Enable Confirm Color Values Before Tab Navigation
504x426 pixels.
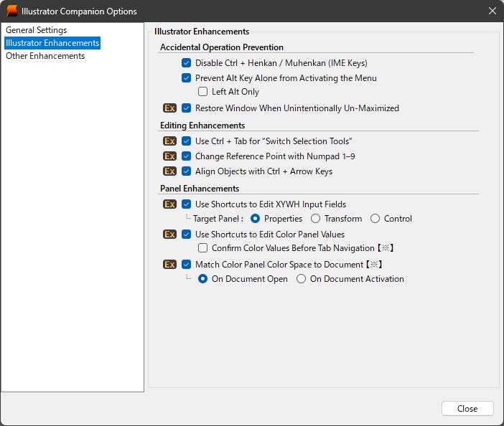[202, 248]
